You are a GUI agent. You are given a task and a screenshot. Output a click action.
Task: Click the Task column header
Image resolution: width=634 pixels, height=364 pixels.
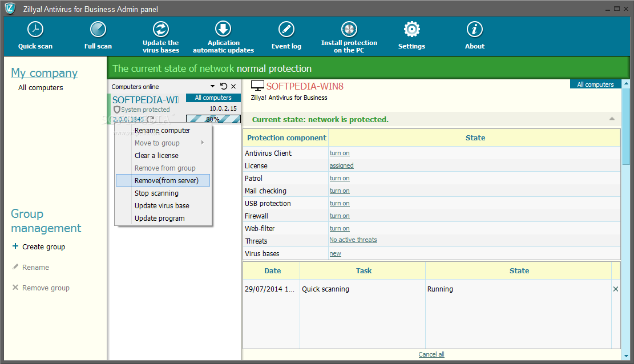[363, 270]
